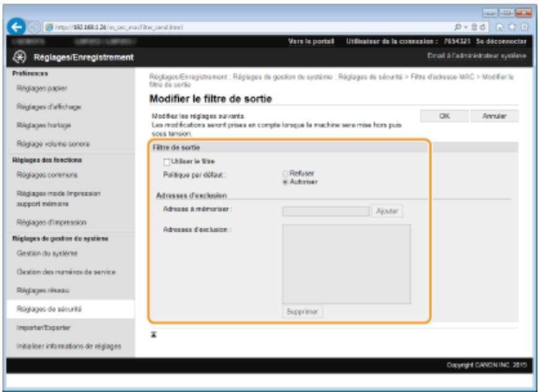Click the Ajouter button
Image resolution: width=538 pixels, height=392 pixels.
(387, 211)
